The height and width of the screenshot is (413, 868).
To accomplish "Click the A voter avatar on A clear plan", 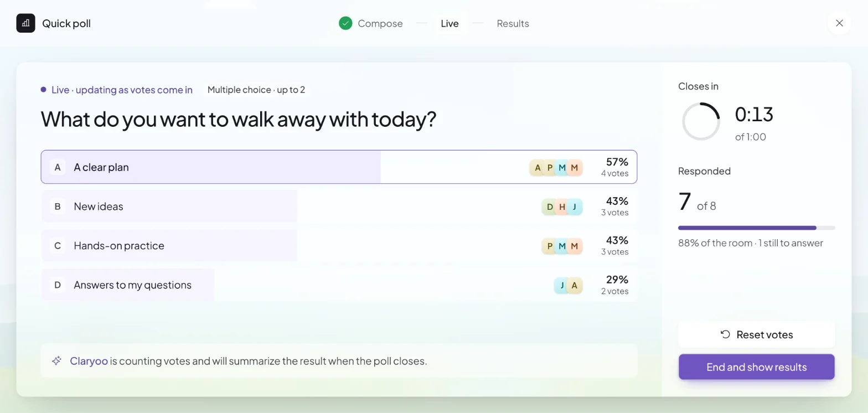I will tap(538, 168).
